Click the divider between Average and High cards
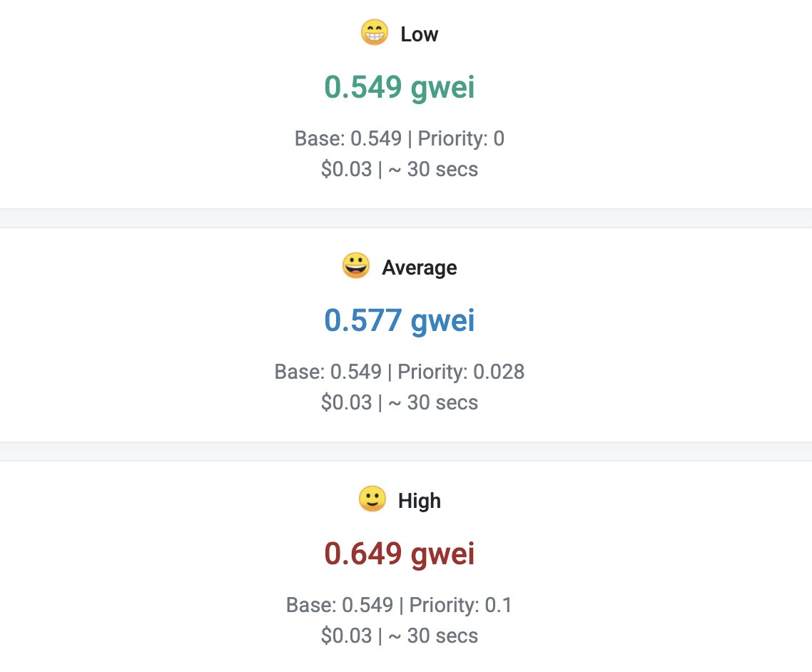The height and width of the screenshot is (672, 812). click(406, 452)
